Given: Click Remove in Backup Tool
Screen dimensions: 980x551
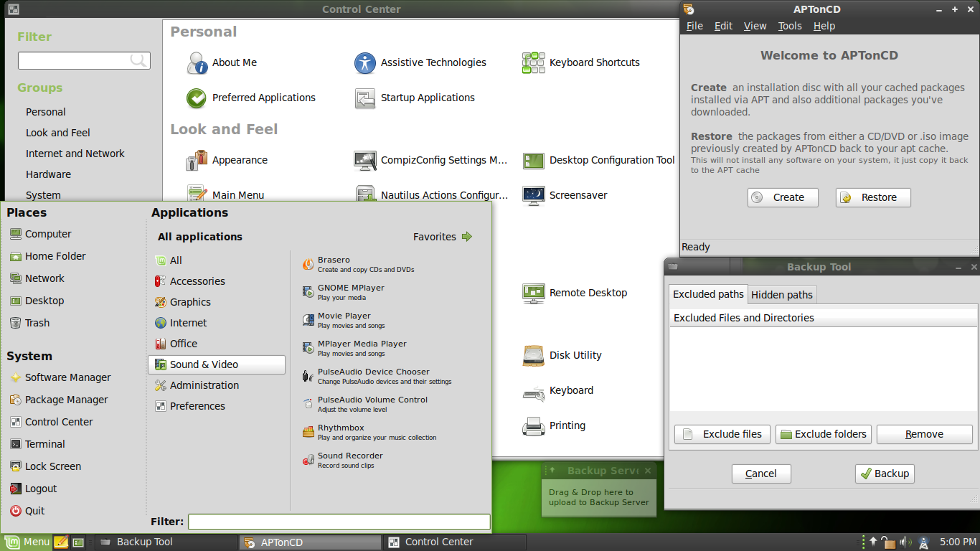Looking at the screenshot, I should pos(925,434).
